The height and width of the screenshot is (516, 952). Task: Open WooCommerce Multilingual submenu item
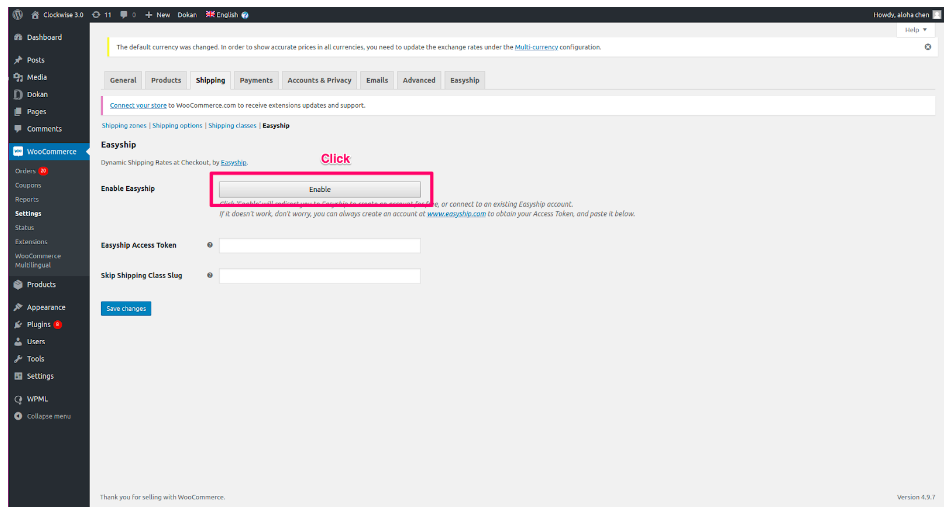(x=38, y=260)
